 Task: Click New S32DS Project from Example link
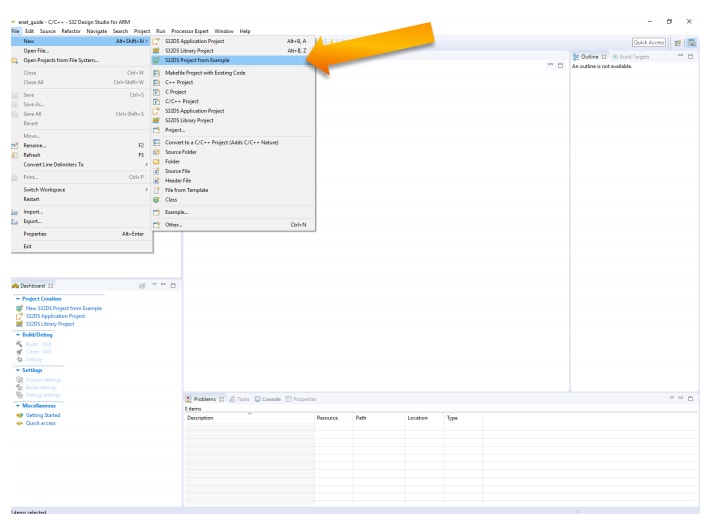pyautogui.click(x=63, y=308)
